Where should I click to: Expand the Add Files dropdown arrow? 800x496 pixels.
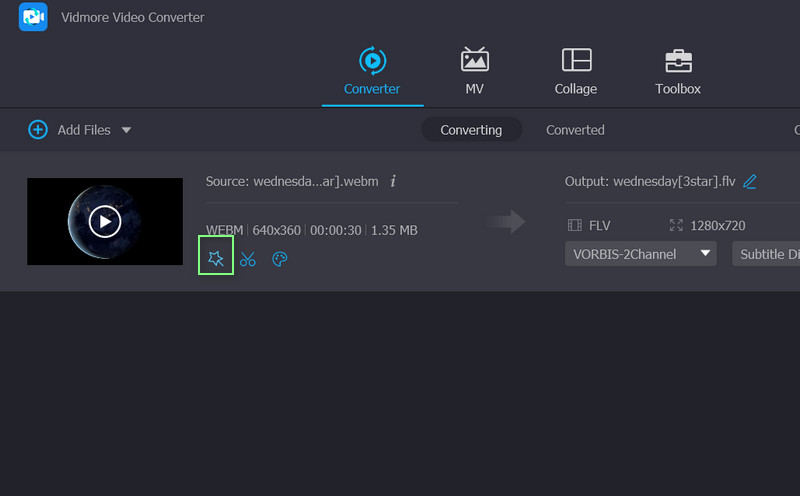click(126, 130)
